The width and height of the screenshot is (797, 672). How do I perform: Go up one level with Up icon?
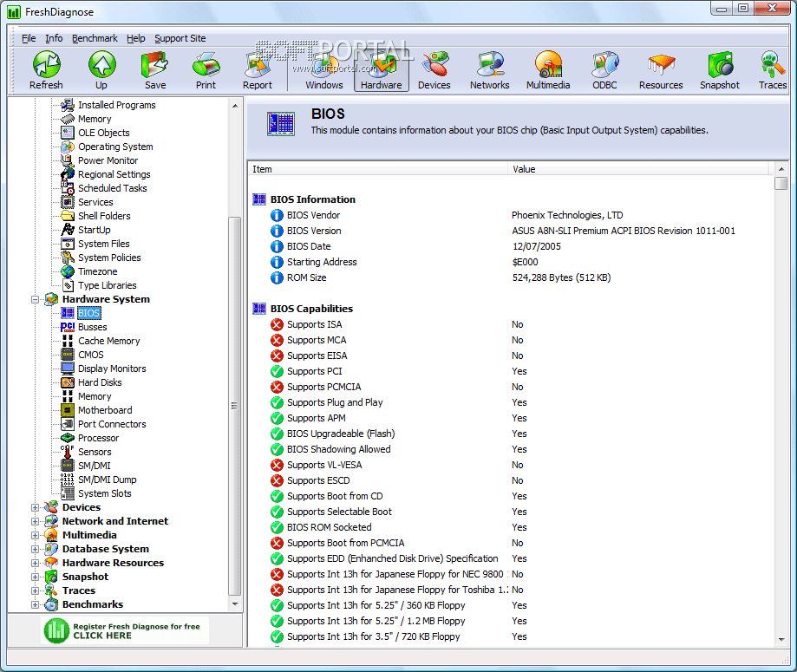point(101,70)
